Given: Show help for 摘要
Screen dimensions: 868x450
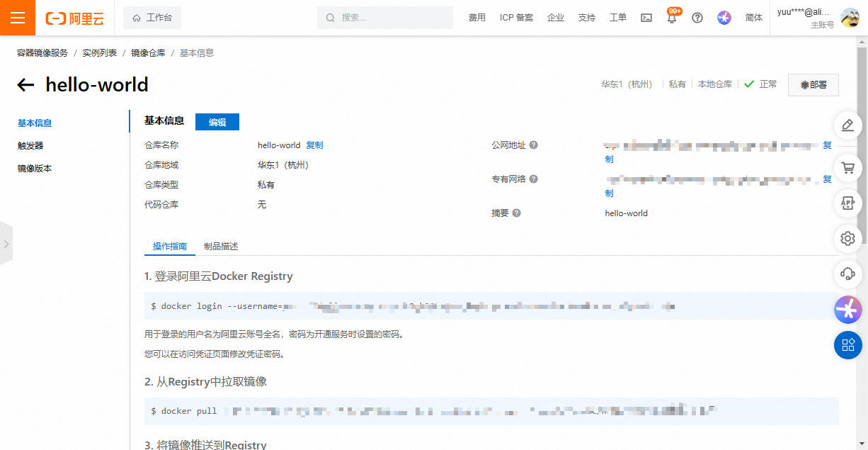Looking at the screenshot, I should click(x=517, y=213).
